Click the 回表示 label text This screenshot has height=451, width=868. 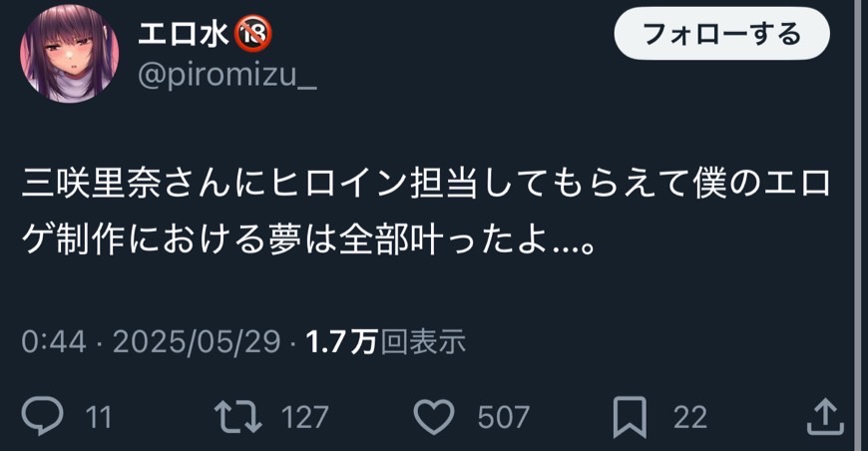click(423, 341)
